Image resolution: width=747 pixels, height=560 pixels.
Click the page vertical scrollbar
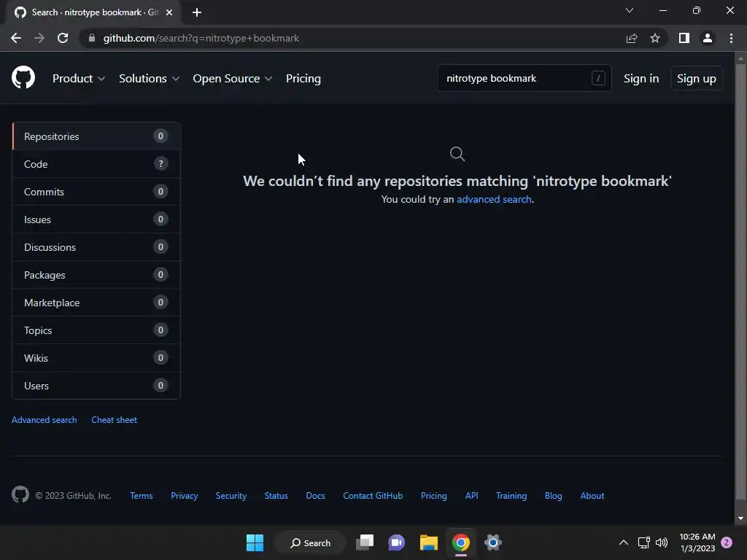click(740, 281)
